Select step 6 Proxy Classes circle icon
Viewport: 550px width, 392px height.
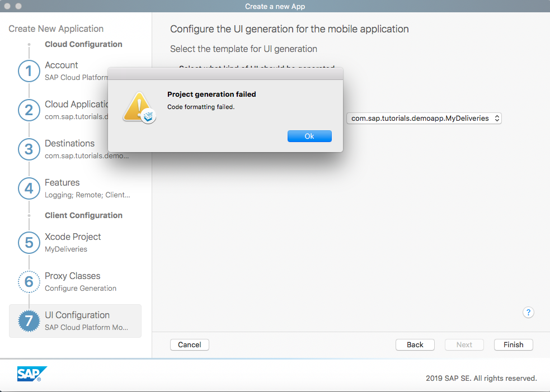tap(29, 281)
